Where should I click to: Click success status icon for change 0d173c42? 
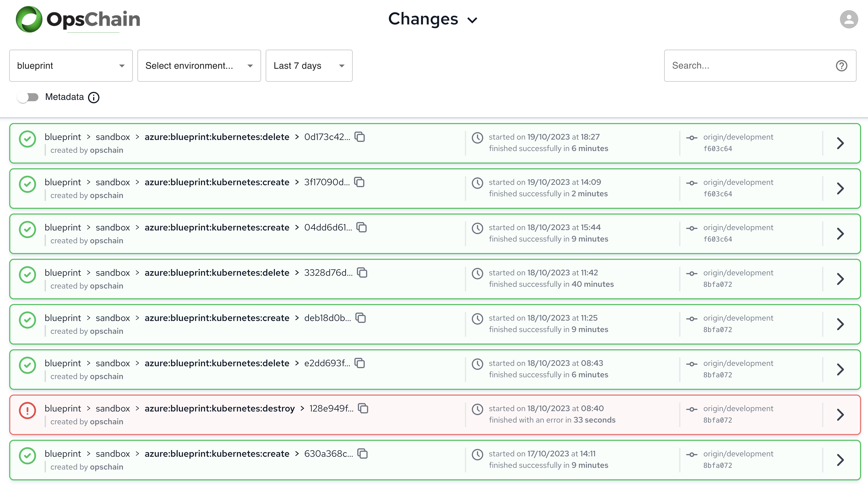coord(28,139)
